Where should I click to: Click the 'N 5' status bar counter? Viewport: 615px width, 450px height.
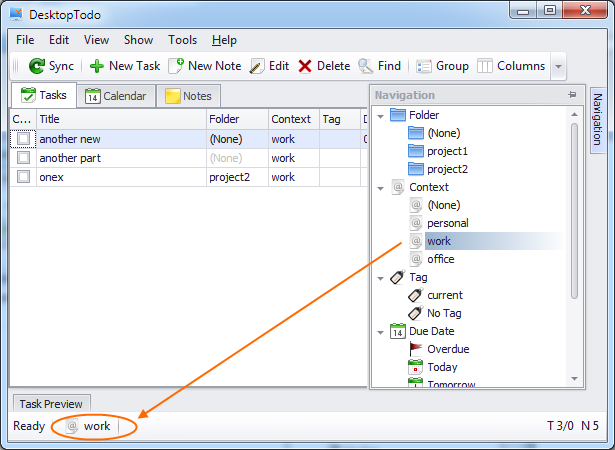point(590,426)
